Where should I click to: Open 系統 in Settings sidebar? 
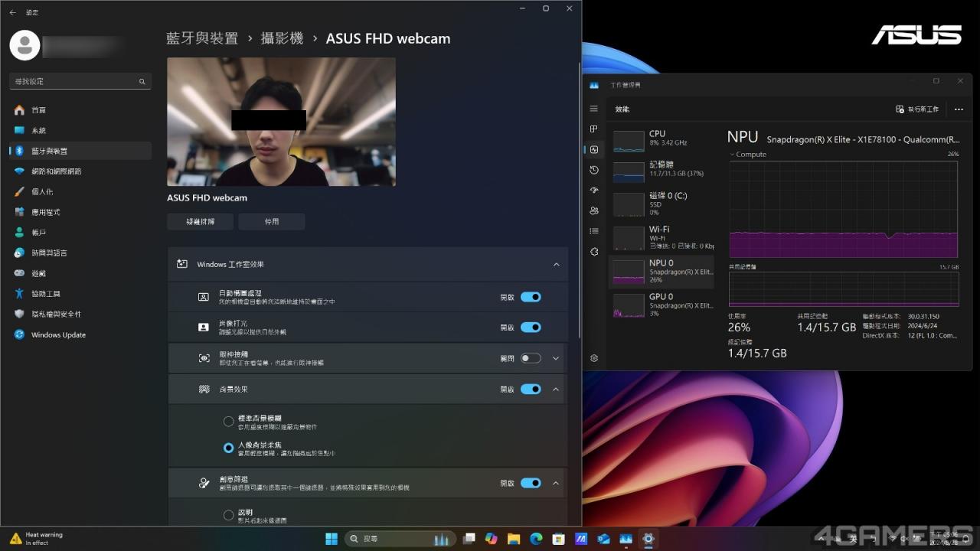80,130
